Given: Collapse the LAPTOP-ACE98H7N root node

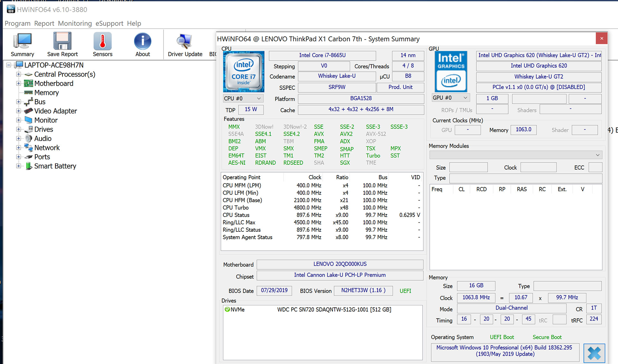Looking at the screenshot, I should [x=9, y=65].
